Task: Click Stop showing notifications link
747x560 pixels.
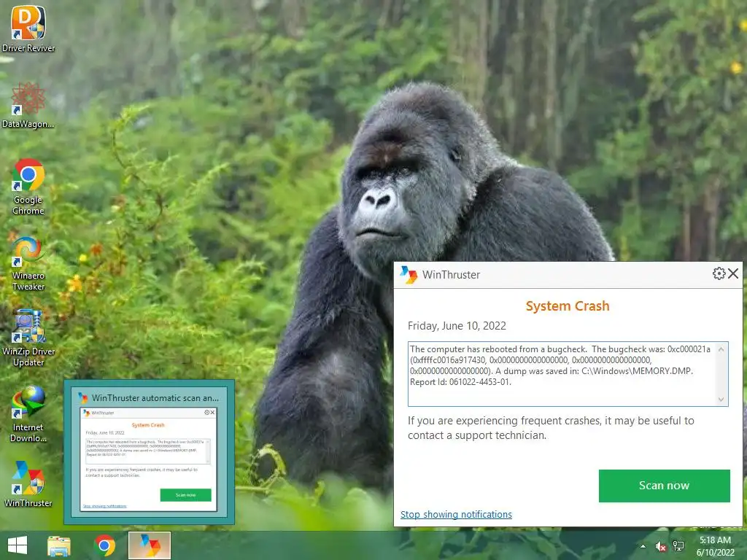Action: 456,514
